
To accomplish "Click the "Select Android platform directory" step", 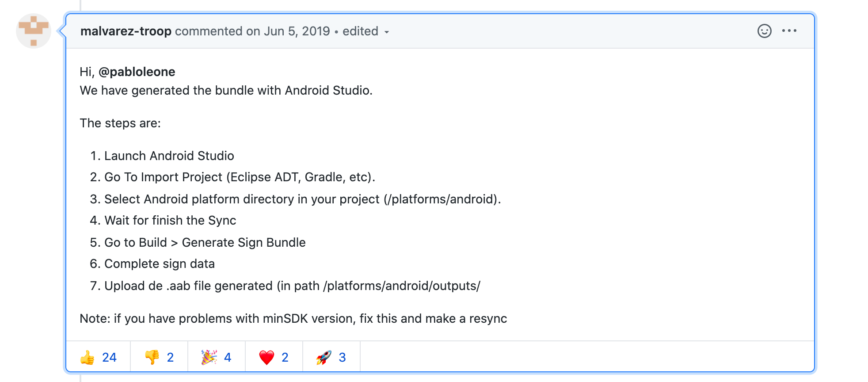I will 302,199.
